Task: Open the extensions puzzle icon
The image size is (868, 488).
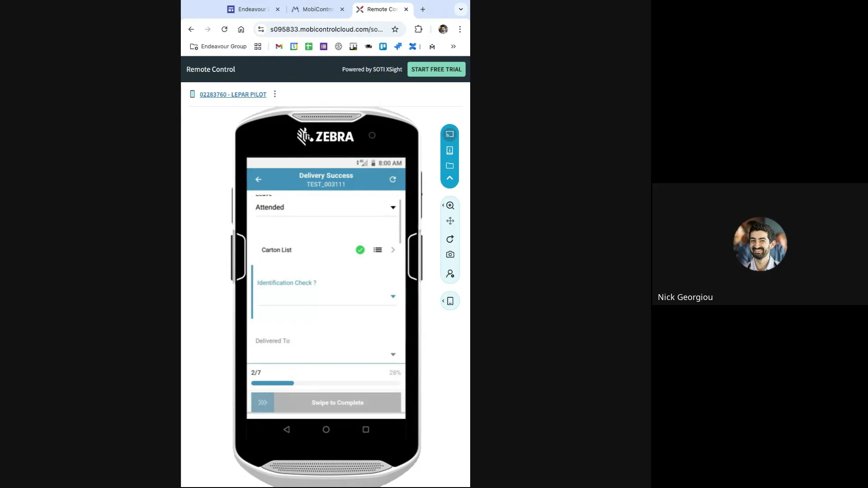Action: [419, 29]
